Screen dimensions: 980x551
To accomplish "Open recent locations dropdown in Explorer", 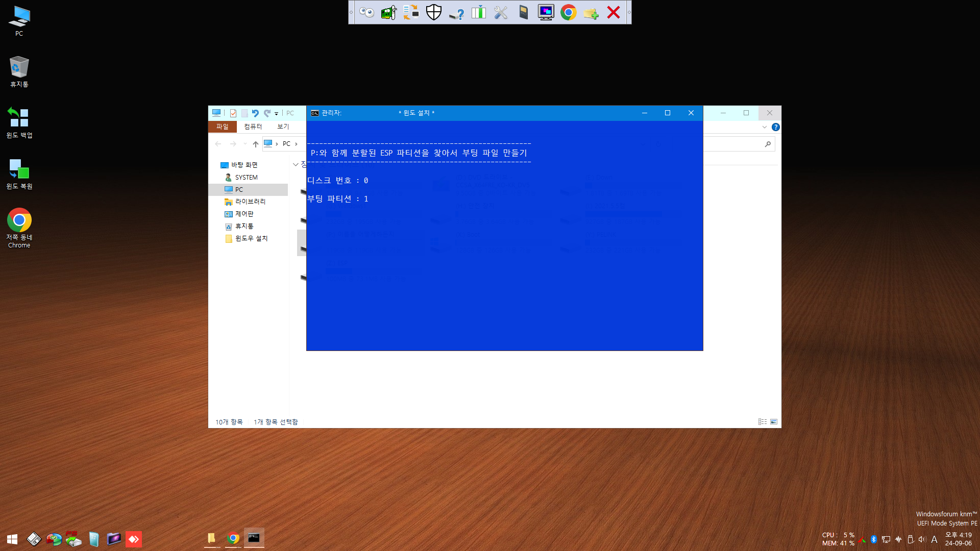I will [245, 144].
